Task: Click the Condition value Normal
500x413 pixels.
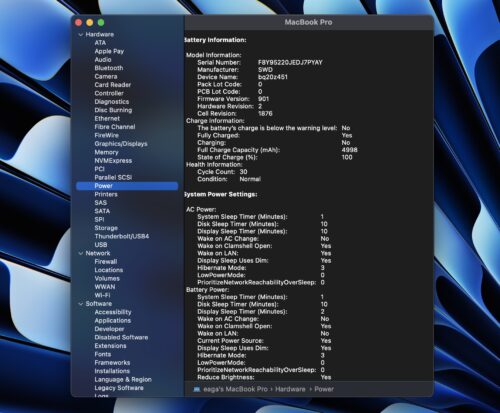Action: coord(250,179)
